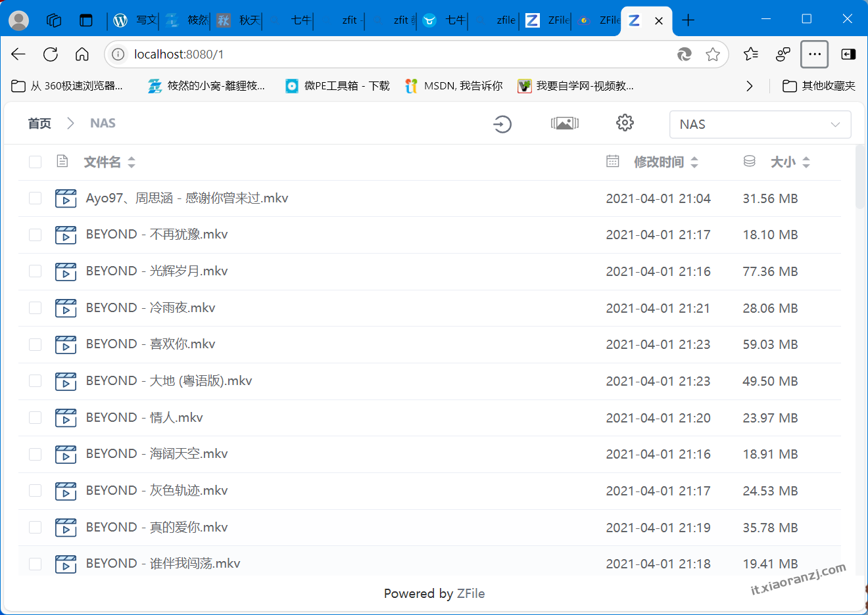
Task: Click the 77.36 MB size cell
Action: (770, 271)
